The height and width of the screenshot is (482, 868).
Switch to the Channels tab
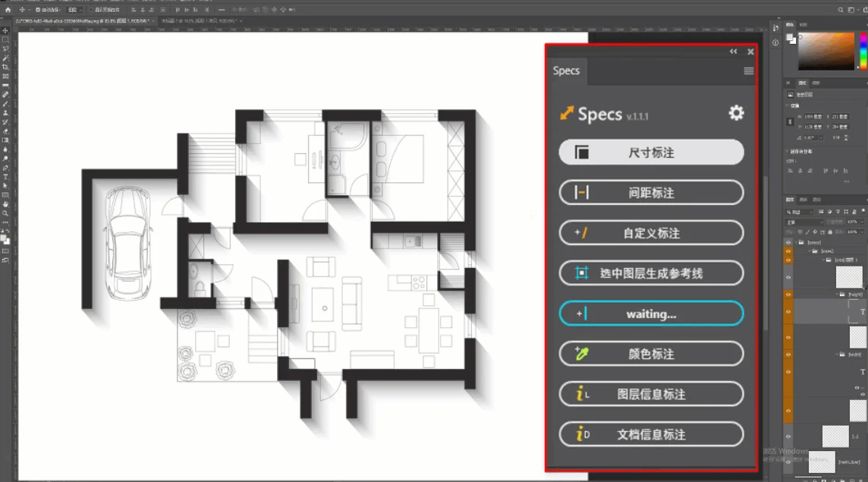(804, 200)
